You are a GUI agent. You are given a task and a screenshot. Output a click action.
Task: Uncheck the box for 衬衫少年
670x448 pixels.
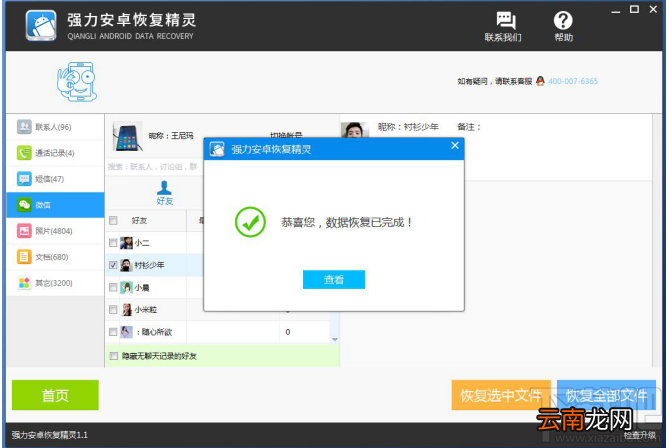click(113, 265)
